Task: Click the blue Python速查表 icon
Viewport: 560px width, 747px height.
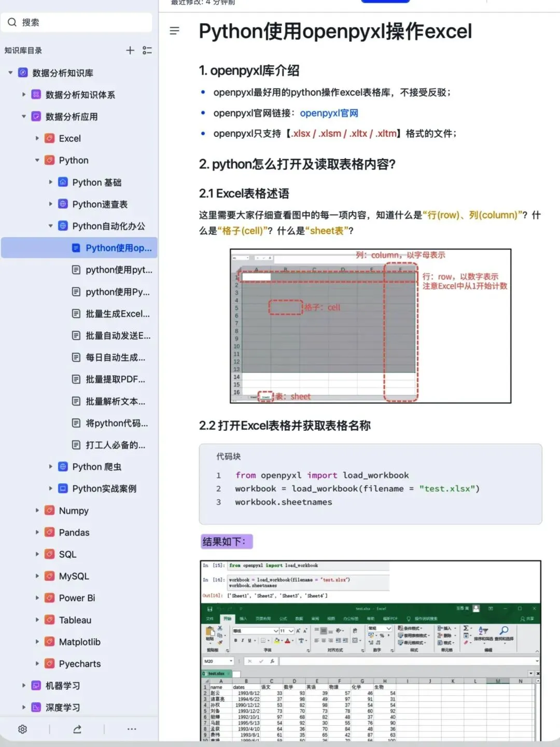Action: [x=63, y=204]
